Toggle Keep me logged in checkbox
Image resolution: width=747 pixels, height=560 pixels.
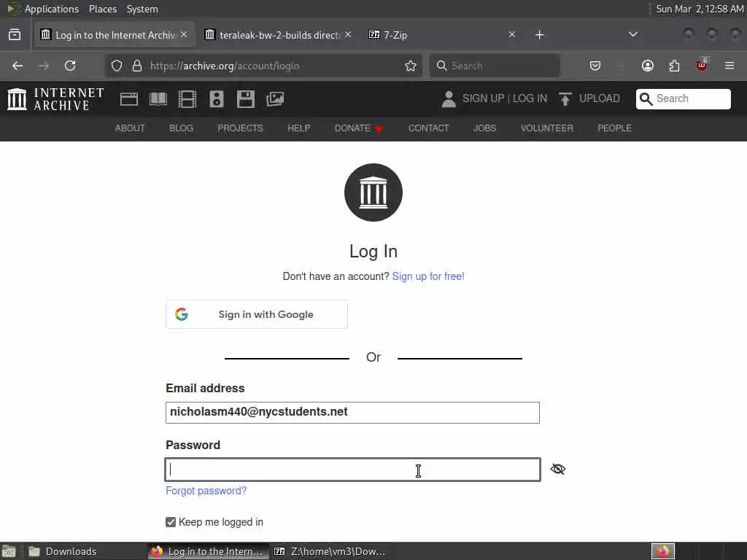[x=171, y=522]
